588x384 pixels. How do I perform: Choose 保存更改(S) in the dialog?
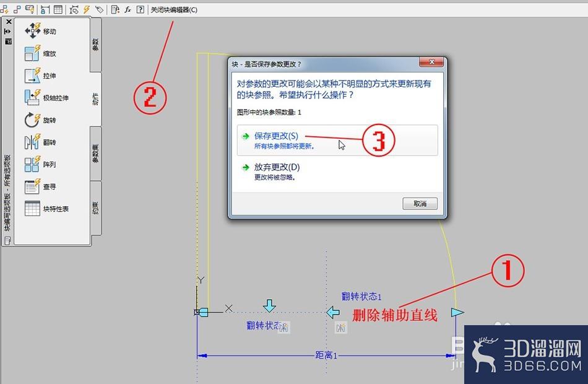click(x=337, y=140)
